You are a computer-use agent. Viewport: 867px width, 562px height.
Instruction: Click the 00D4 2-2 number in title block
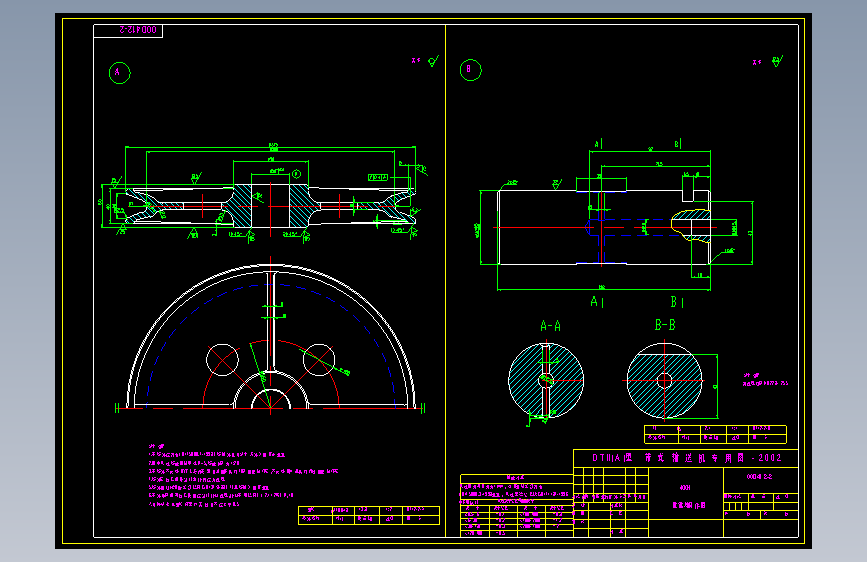759,476
